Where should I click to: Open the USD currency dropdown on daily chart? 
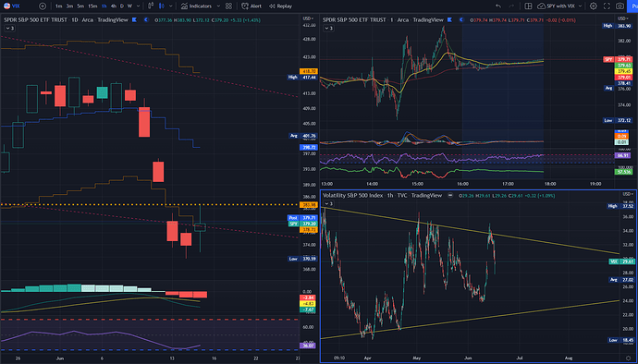[308, 18]
